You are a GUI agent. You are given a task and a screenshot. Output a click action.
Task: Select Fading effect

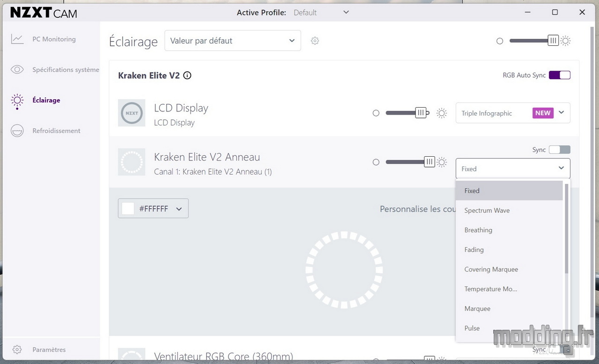[x=509, y=250]
